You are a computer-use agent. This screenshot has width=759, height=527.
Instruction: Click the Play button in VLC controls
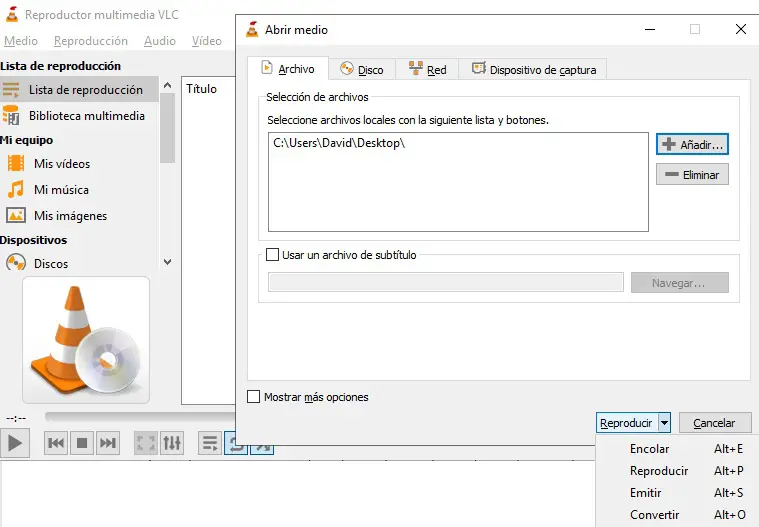point(15,443)
